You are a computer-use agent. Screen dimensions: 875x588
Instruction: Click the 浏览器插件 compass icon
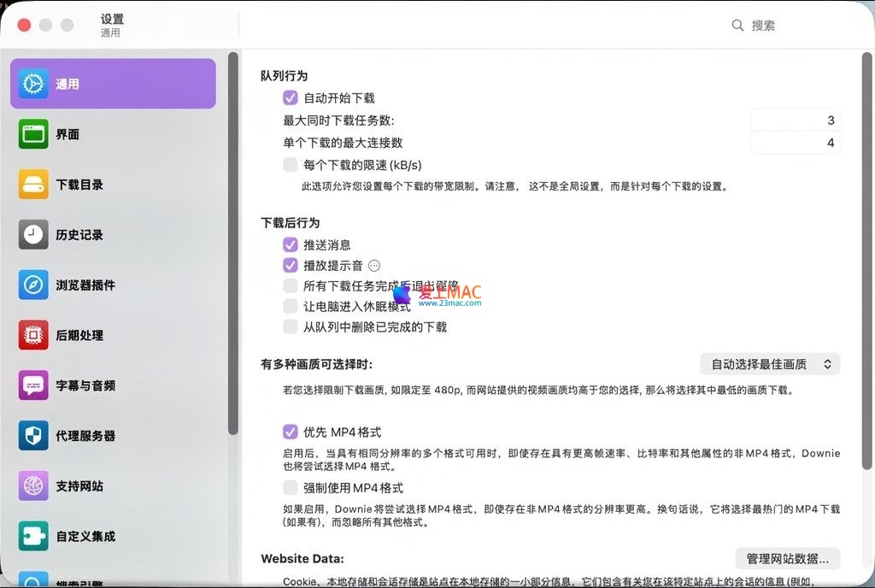tap(33, 285)
